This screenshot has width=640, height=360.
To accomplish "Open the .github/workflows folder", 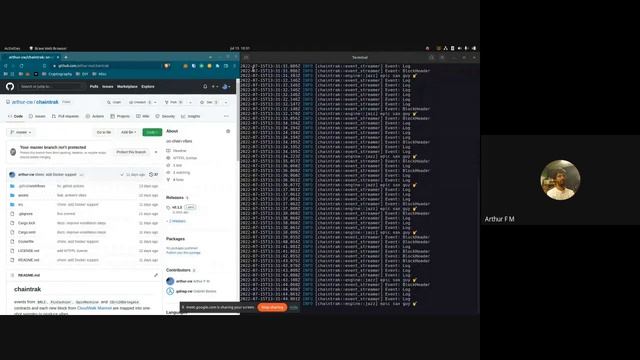I will point(32,186).
